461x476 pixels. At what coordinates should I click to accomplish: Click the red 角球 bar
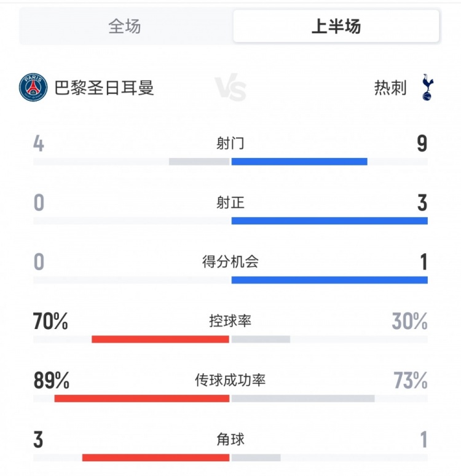[x=156, y=457]
